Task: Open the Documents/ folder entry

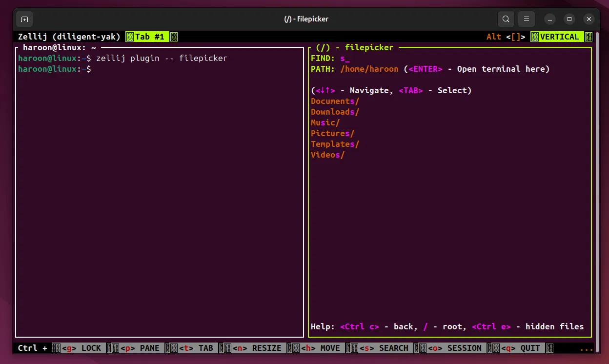Action: click(335, 101)
